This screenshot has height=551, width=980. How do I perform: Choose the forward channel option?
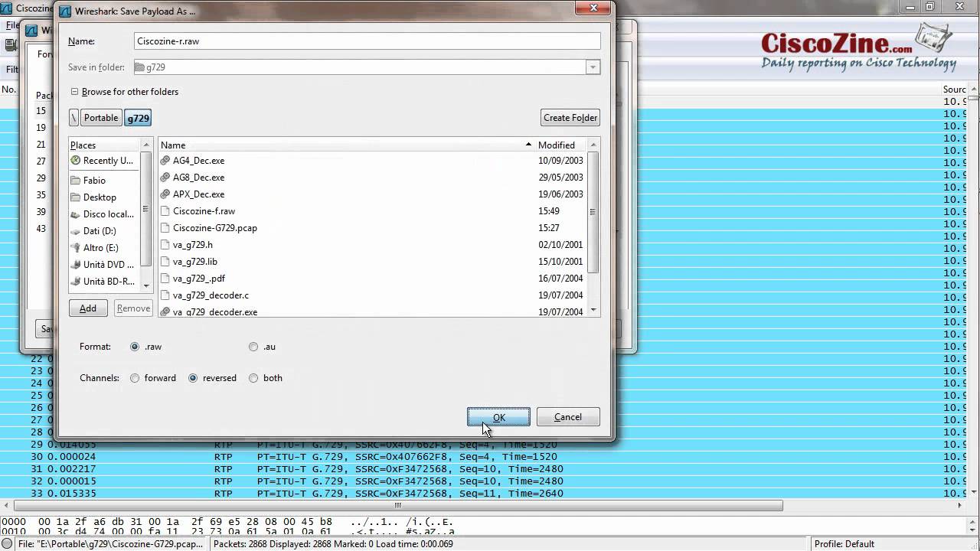[x=135, y=378]
